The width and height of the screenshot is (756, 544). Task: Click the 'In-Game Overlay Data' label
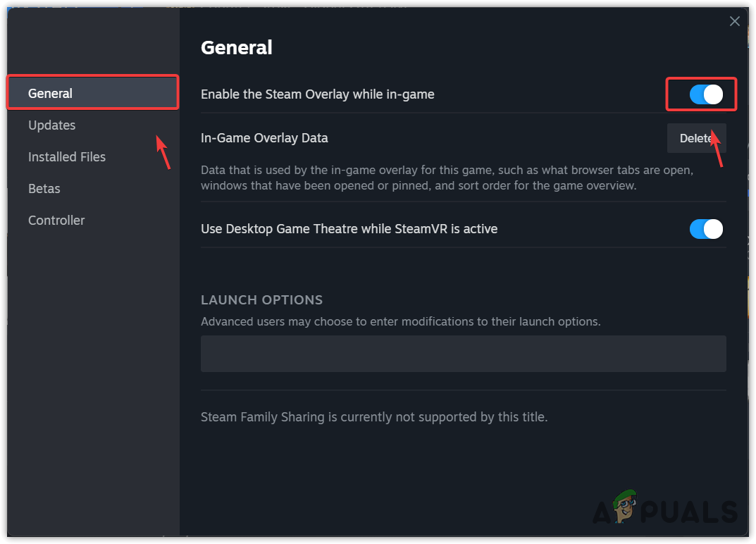point(264,138)
